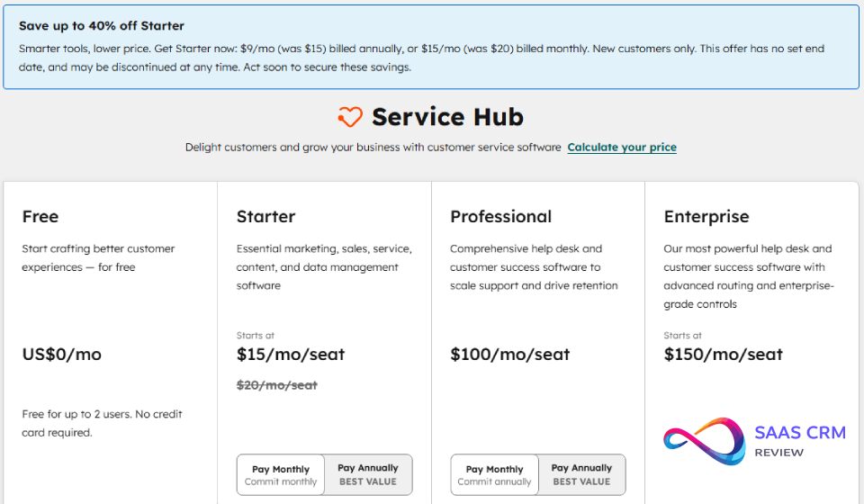The height and width of the screenshot is (504, 864).
Task: Click the SaaS CRM Review infinity logo
Action: 705,440
